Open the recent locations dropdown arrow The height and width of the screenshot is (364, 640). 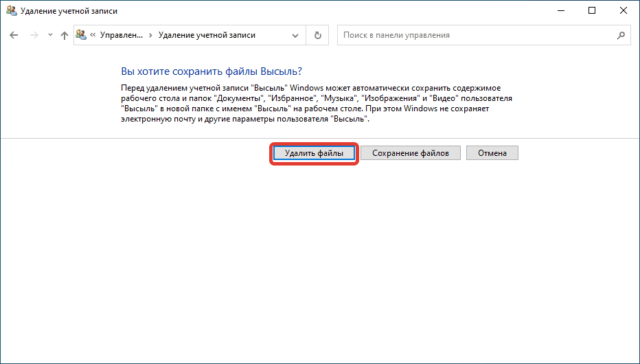point(50,35)
